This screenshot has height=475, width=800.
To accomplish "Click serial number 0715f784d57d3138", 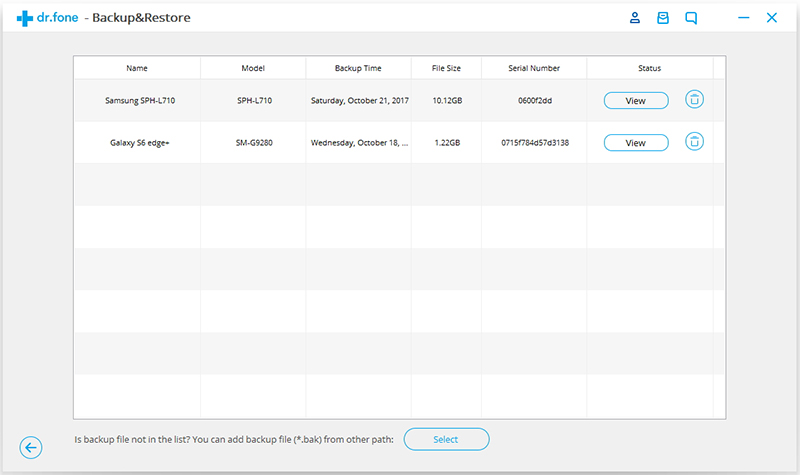I will click(535, 143).
